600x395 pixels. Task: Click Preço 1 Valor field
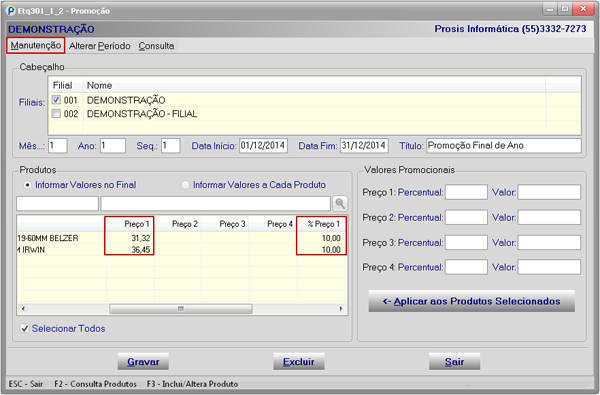(549, 192)
